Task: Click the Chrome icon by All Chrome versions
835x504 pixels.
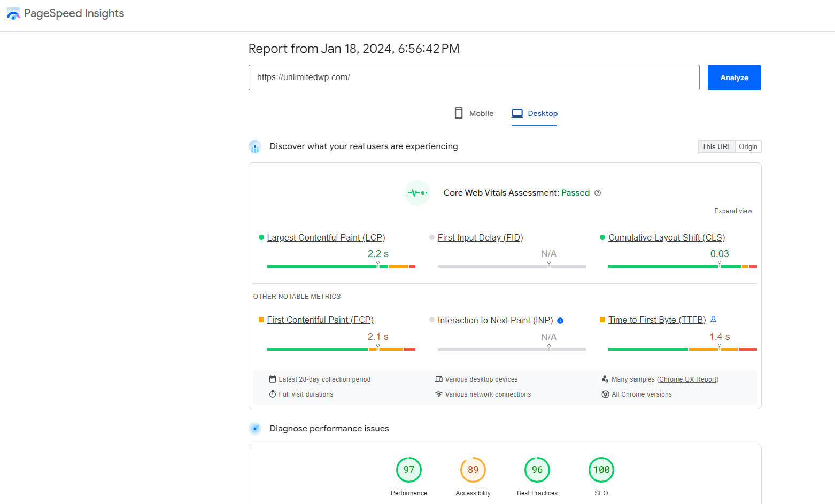Action: tap(605, 394)
